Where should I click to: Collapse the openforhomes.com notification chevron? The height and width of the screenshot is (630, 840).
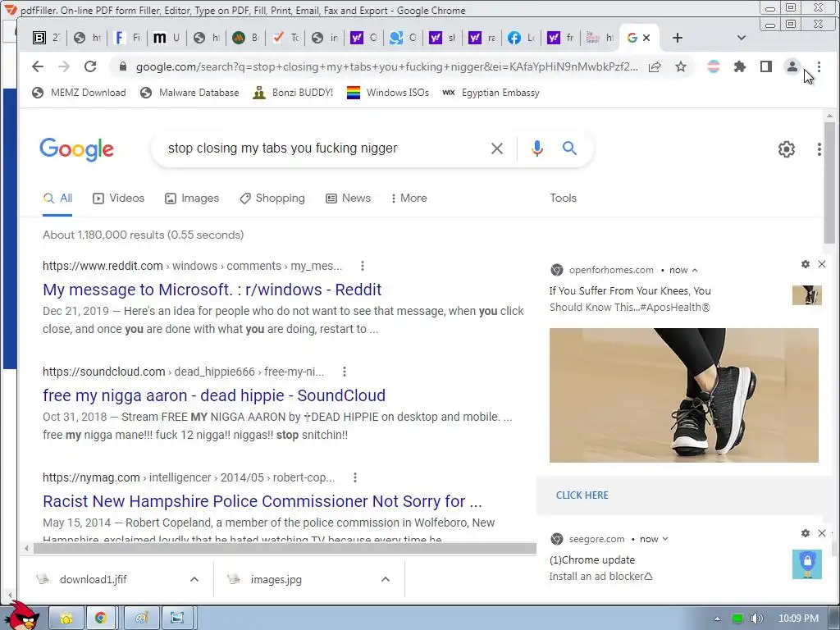click(x=695, y=271)
